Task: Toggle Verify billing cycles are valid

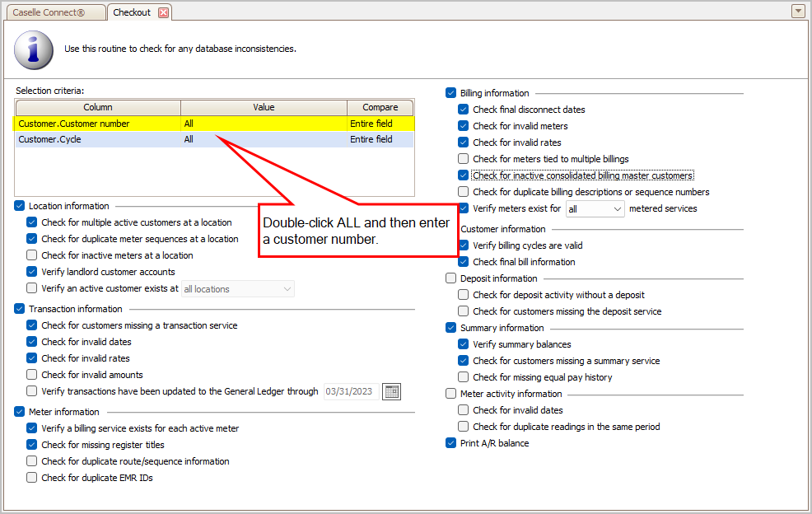Action: coord(464,245)
